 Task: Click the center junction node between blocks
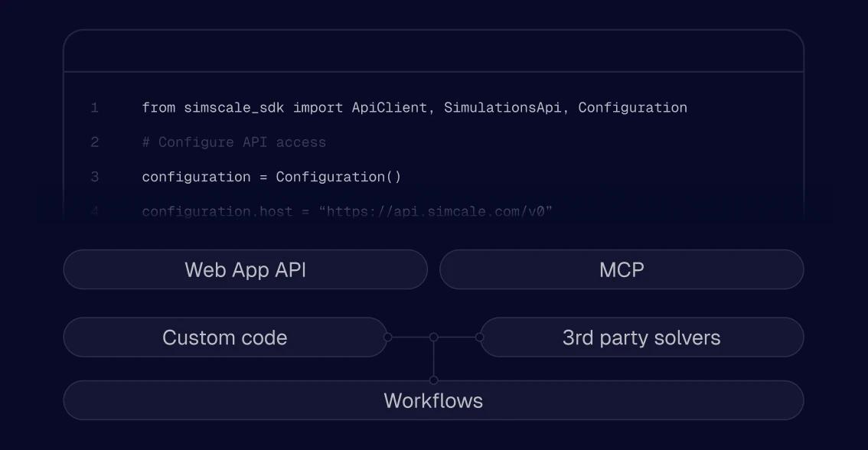433,337
